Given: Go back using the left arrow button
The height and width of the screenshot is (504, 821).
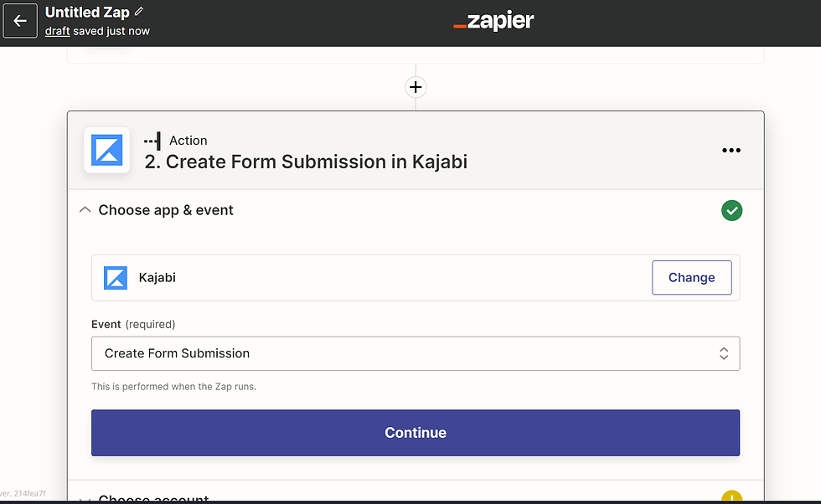Looking at the screenshot, I should coord(20,21).
